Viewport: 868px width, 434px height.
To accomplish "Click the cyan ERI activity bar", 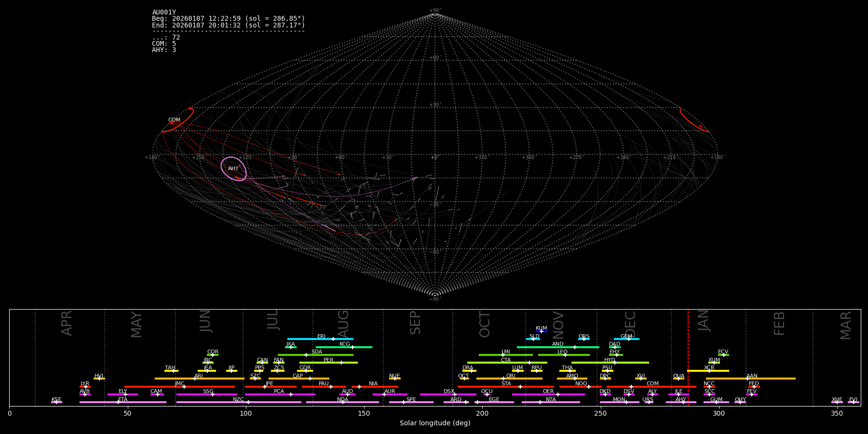I will (x=320, y=339).
